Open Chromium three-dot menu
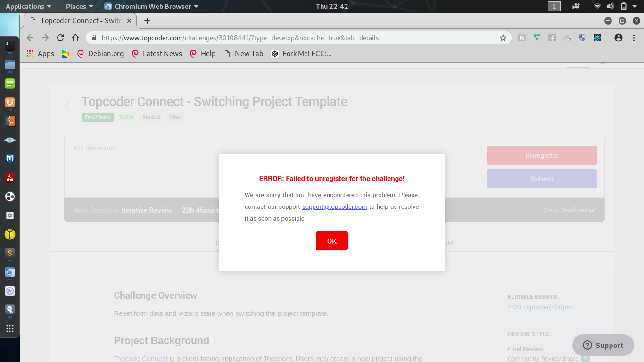Viewport: 644px width, 362px height. pyautogui.click(x=633, y=38)
